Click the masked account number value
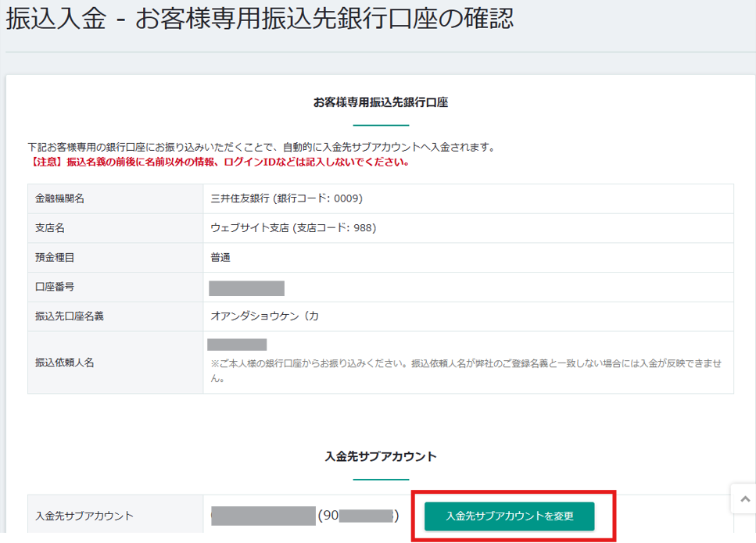The image size is (756, 543). [x=246, y=288]
